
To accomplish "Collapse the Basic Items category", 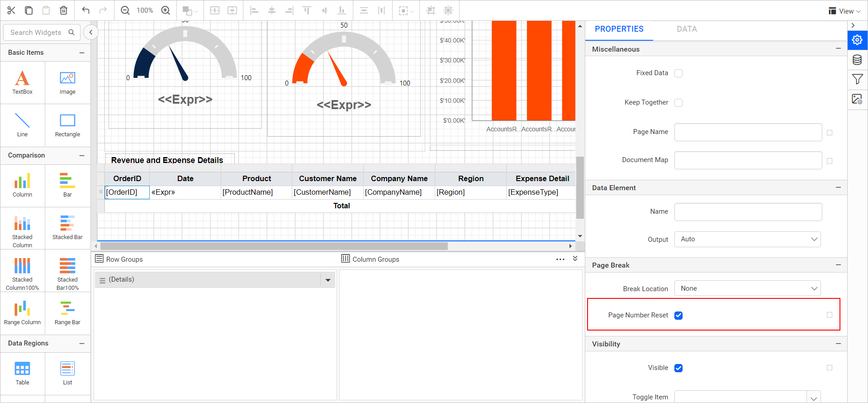I will 82,53.
